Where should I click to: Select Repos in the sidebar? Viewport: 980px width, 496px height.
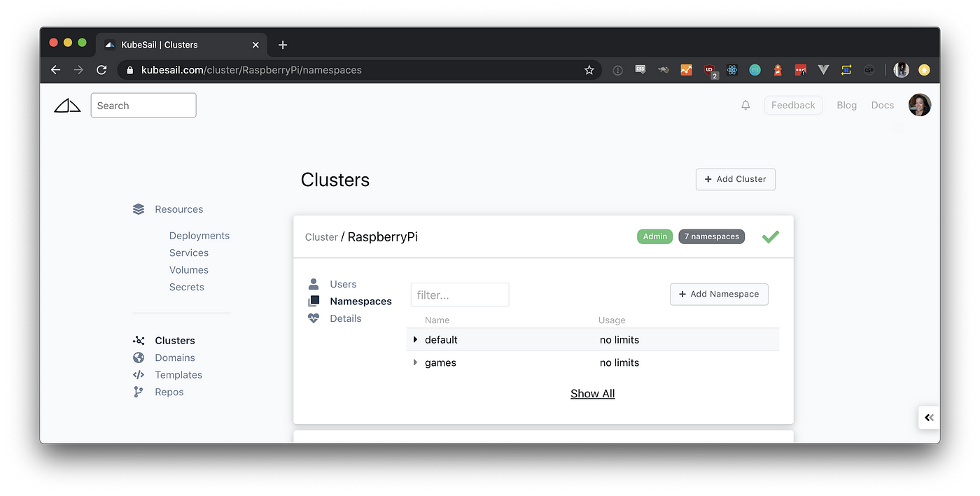(x=169, y=392)
